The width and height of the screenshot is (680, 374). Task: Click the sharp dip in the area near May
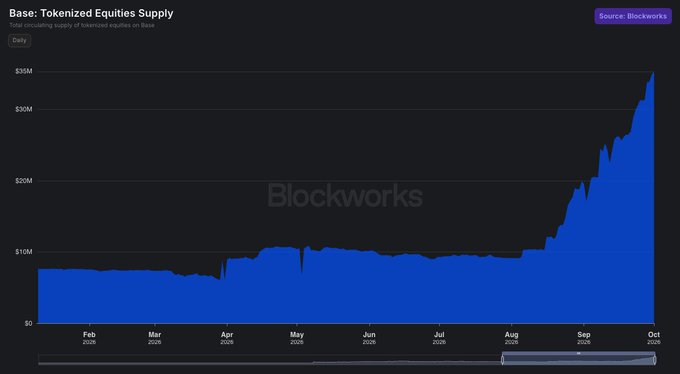click(x=302, y=273)
